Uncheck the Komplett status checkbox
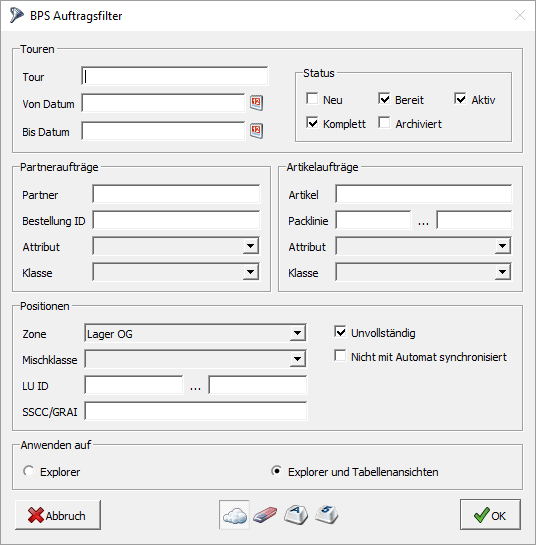The height and width of the screenshot is (545, 536). click(312, 123)
